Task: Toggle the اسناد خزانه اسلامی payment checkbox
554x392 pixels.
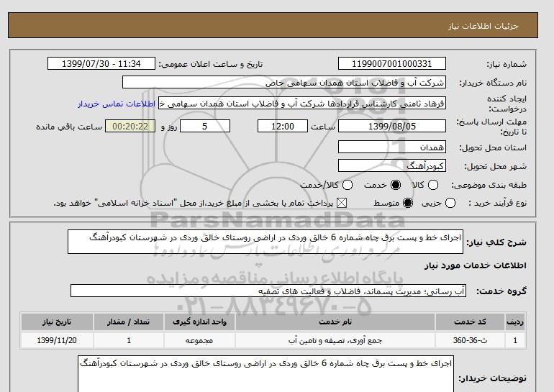Action: tap(341, 203)
